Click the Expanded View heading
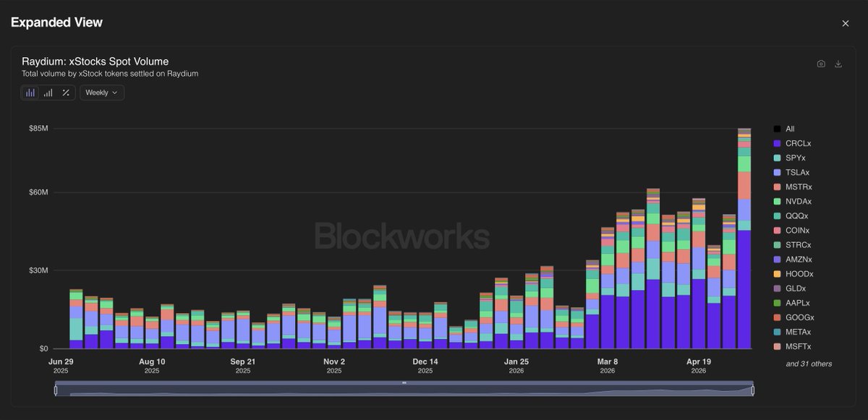 pyautogui.click(x=56, y=22)
